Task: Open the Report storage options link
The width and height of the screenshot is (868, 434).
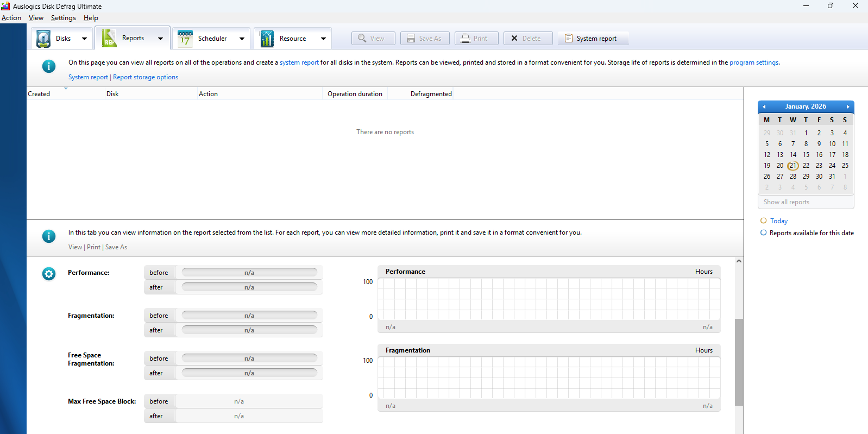Action: click(146, 77)
